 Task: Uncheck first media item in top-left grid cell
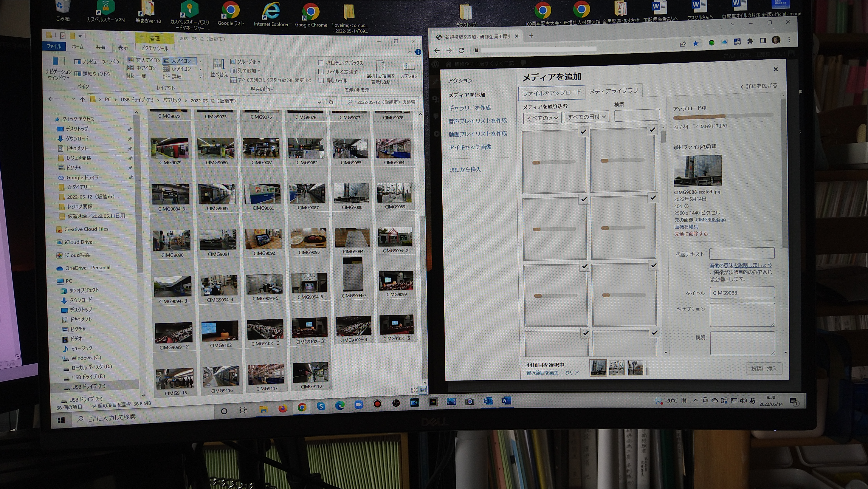[583, 132]
